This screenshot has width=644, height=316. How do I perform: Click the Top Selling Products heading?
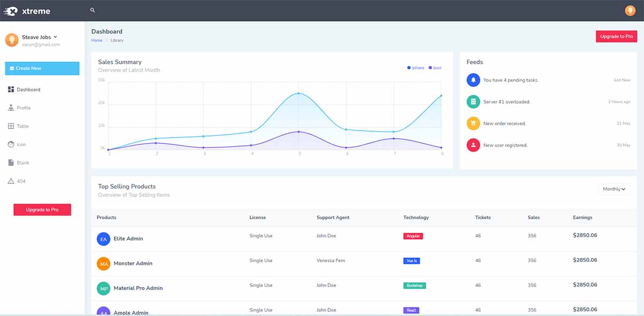click(127, 186)
